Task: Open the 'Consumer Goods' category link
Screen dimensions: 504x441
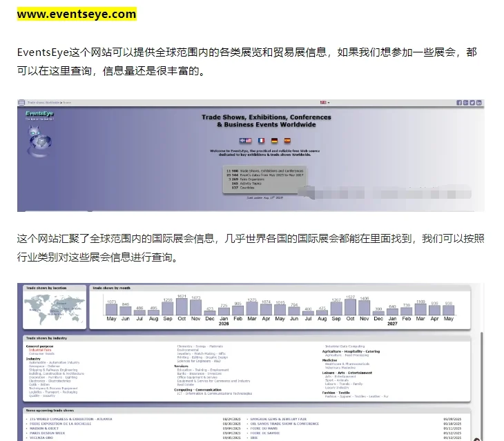Action: click(x=42, y=353)
